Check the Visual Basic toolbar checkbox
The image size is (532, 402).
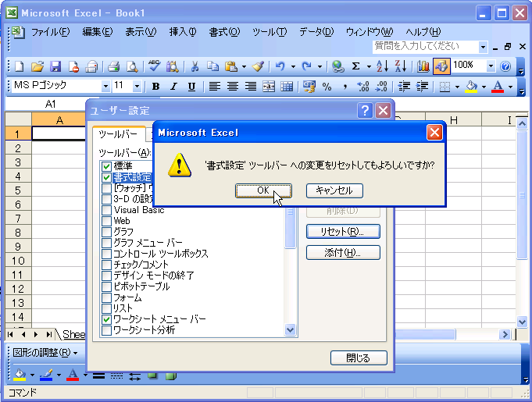pyautogui.click(x=106, y=210)
